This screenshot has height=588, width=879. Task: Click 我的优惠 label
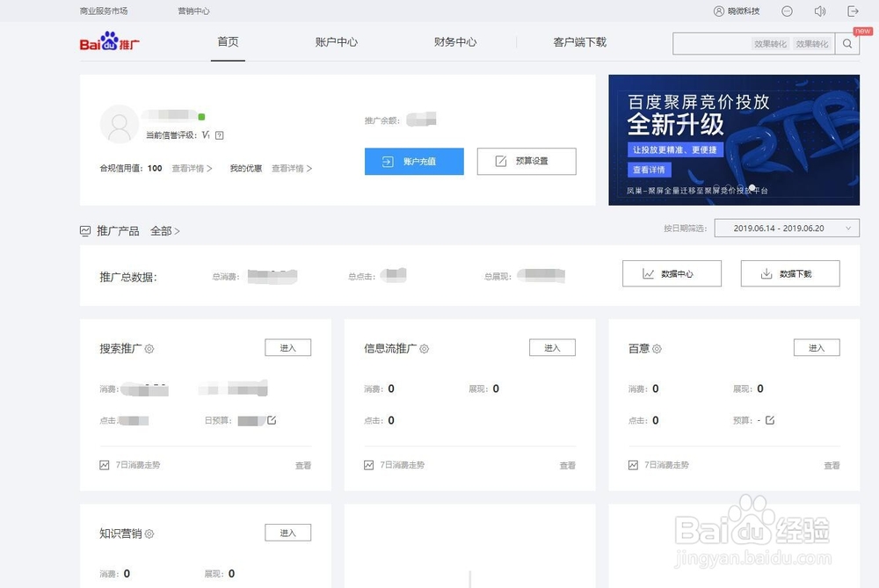click(x=246, y=168)
